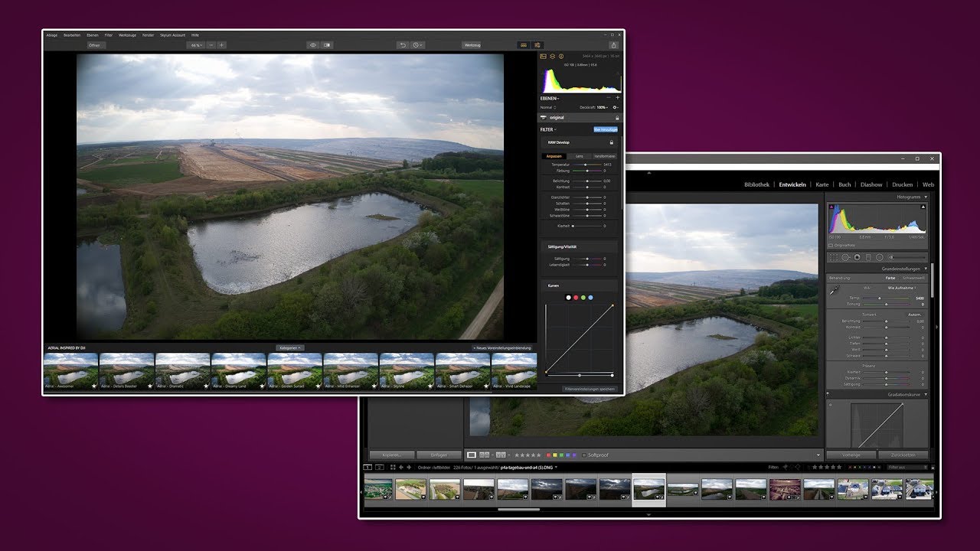Collapse the Histogramm panel in Lightroom
Viewport: 980px width, 551px height.
point(925,197)
